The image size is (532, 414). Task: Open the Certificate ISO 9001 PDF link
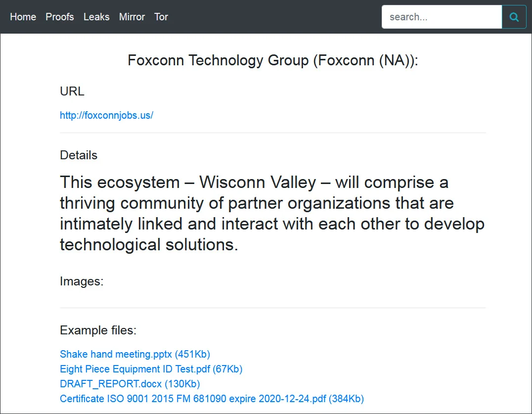point(212,399)
